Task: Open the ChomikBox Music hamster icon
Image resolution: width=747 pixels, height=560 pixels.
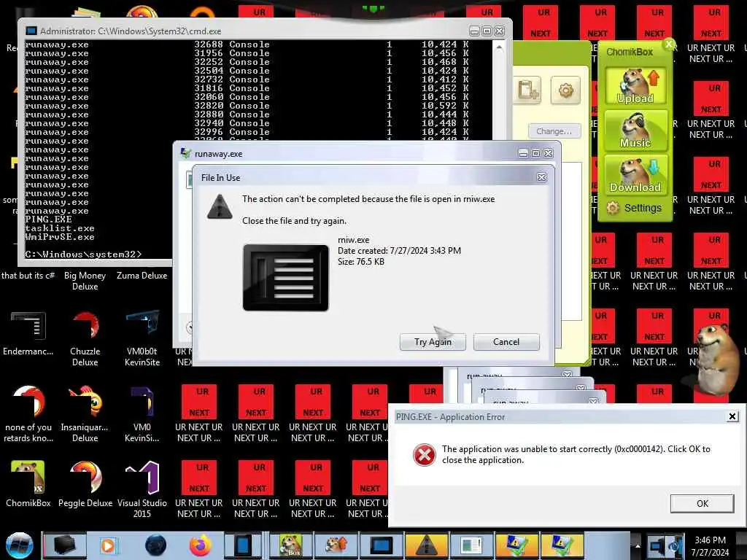Action: [x=635, y=130]
